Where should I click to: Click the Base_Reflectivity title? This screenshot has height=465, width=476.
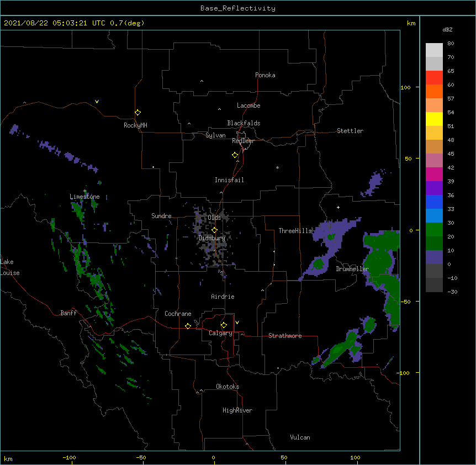pos(238,8)
